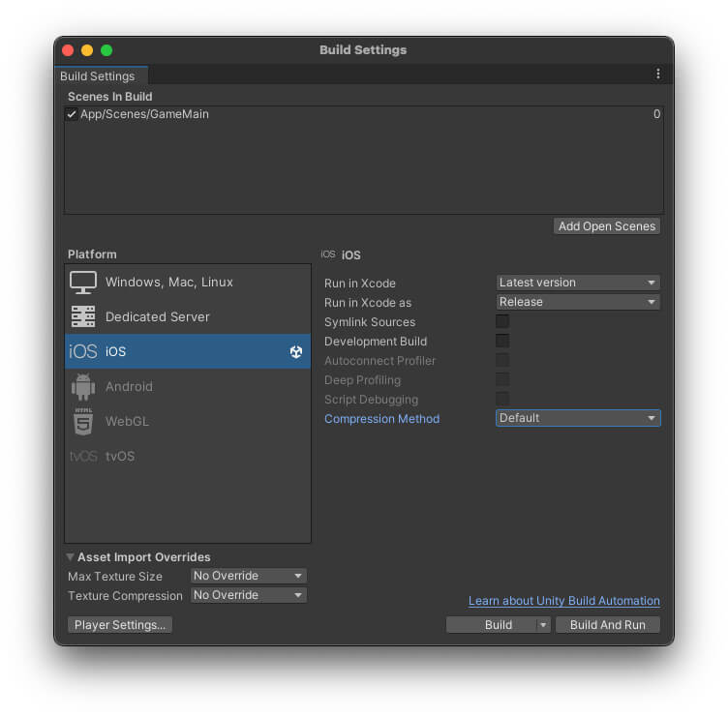The height and width of the screenshot is (717, 728).
Task: Open Player Settings
Action: pyautogui.click(x=120, y=625)
